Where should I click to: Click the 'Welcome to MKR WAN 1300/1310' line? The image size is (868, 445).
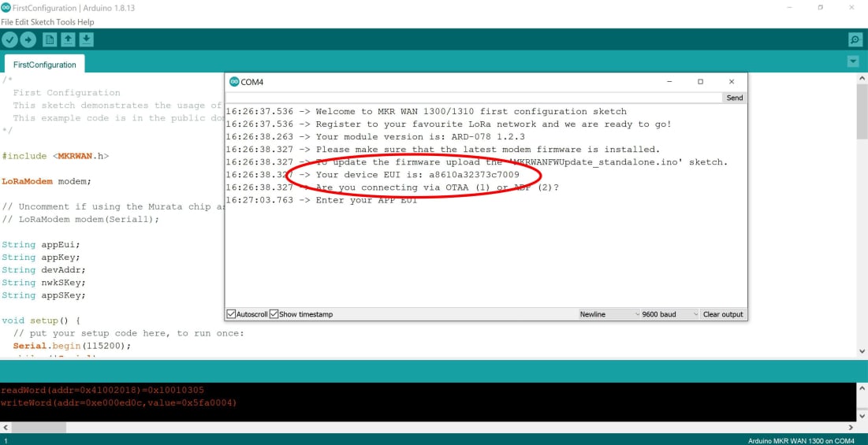click(427, 111)
